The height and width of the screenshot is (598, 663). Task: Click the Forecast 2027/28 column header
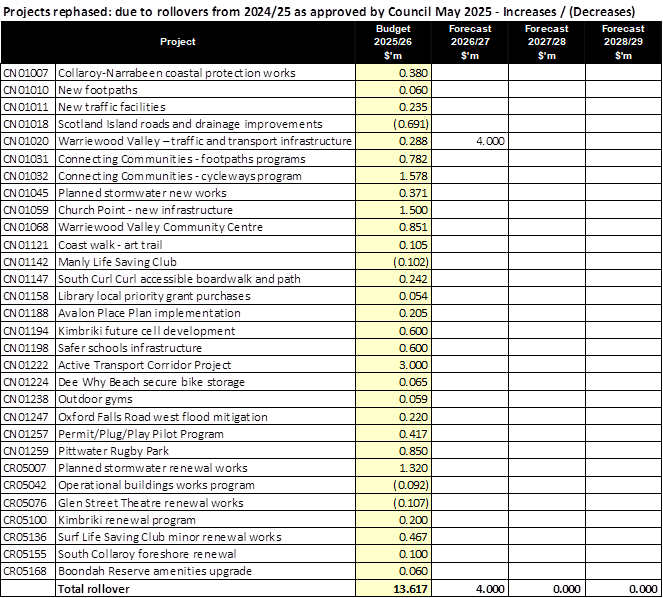pos(547,42)
